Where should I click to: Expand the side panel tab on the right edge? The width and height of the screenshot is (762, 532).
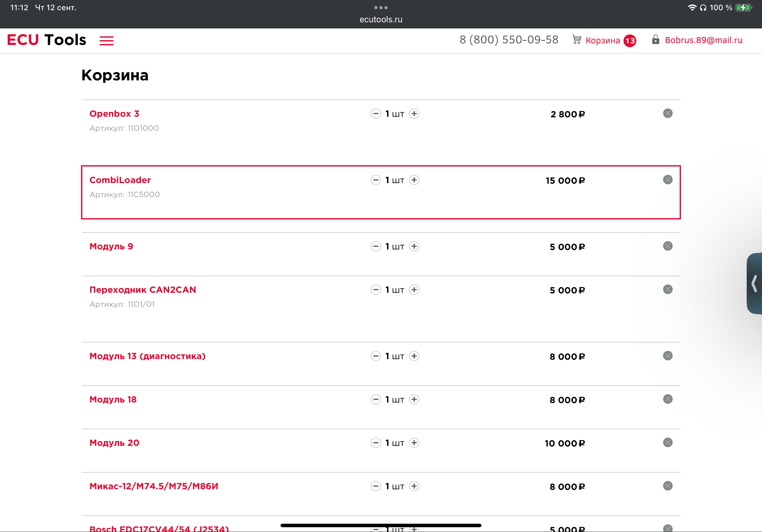(754, 284)
